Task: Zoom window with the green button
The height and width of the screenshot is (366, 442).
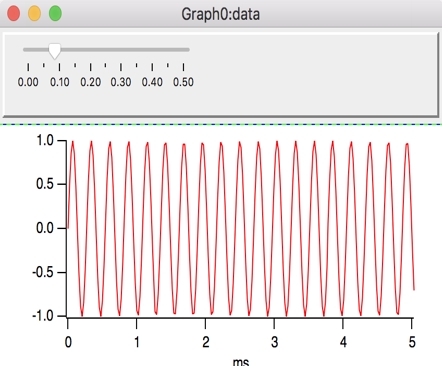Action: [x=55, y=14]
